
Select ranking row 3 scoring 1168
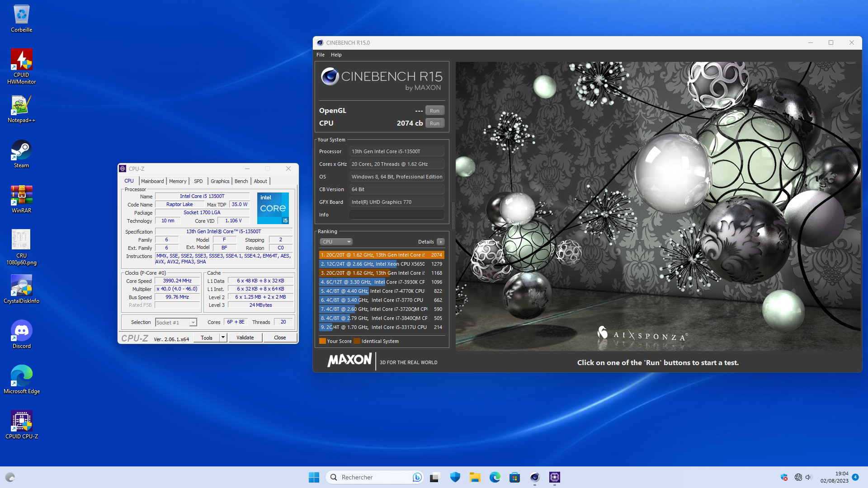pos(382,273)
